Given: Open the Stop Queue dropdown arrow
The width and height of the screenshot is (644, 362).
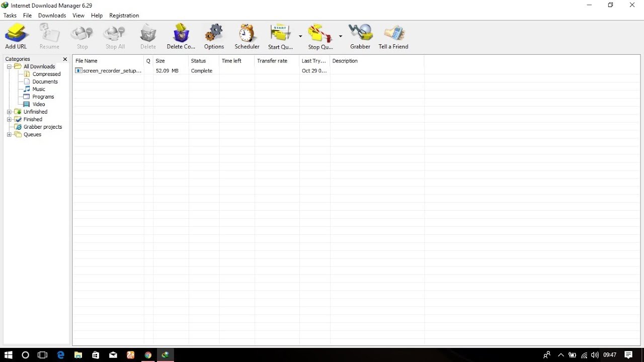Looking at the screenshot, I should pyautogui.click(x=341, y=36).
